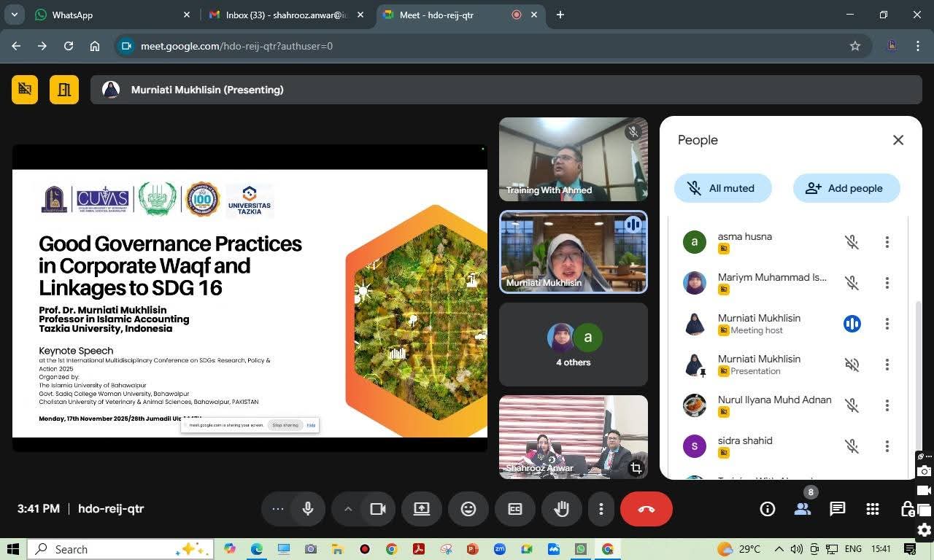Image resolution: width=934 pixels, height=560 pixels.
Task: Toggle the camera button
Action: [x=377, y=509]
